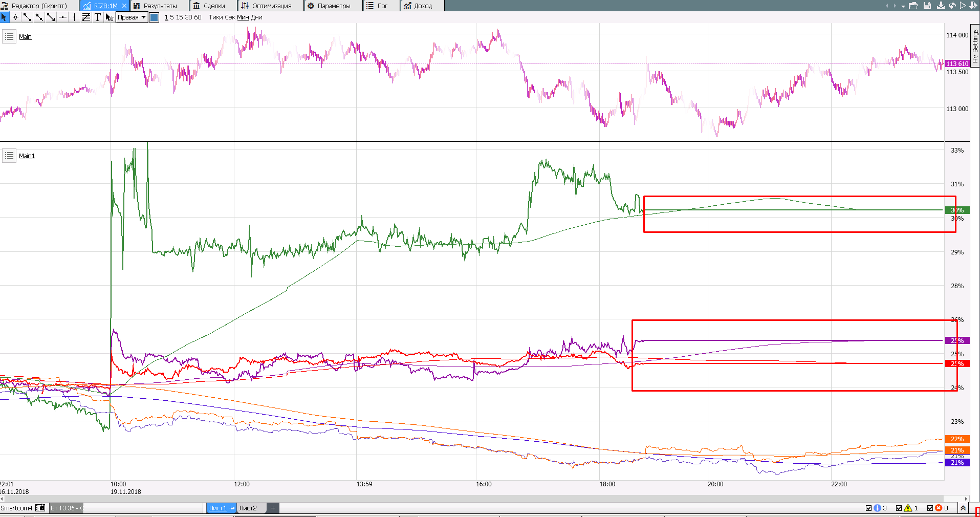
Task: Set interval to 15
Action: tap(179, 17)
